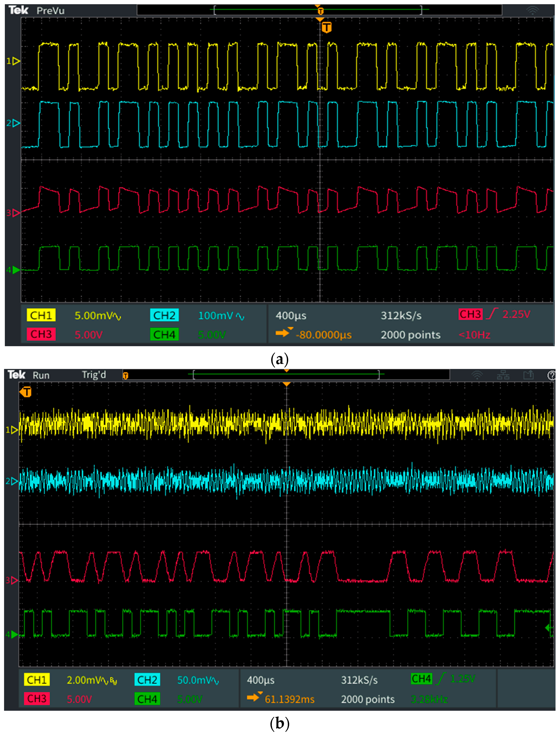Screen dimensions: 560x734
Task: Click record-view overview bar in panel (a)
Action: (x=319, y=10)
